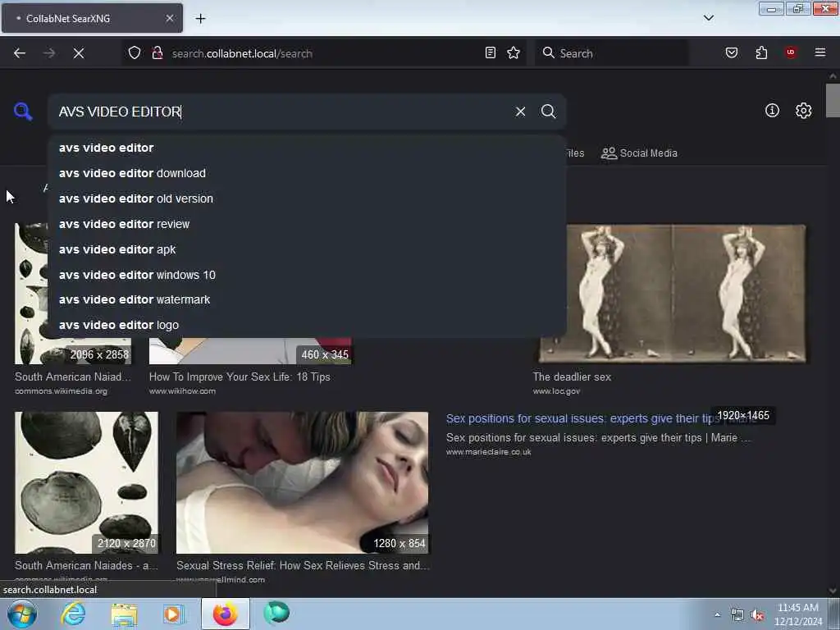The width and height of the screenshot is (840, 630).
Task: Close the CollabNet SearXNG tab
Action: [x=169, y=18]
